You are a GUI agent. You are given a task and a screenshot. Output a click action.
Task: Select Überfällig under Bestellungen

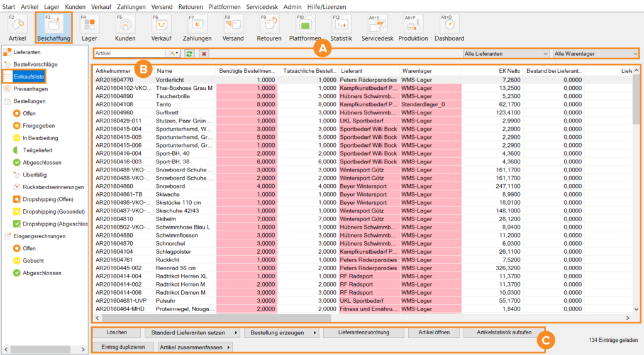tap(35, 175)
